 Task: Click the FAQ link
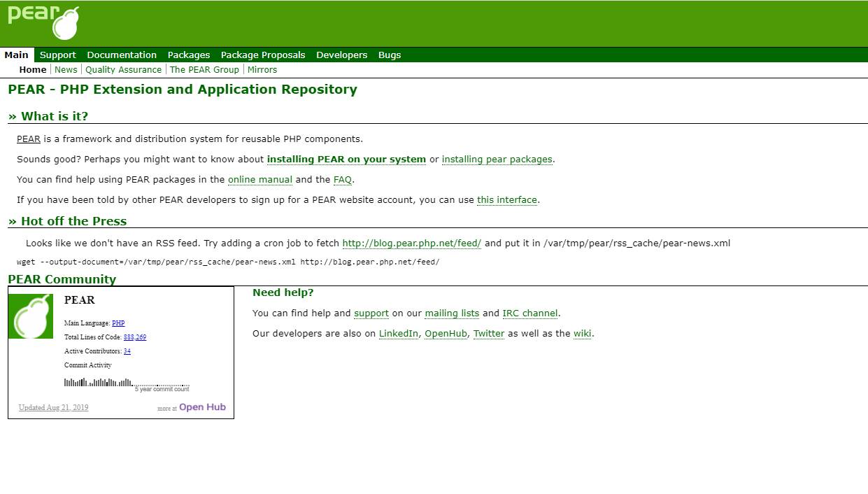[343, 180]
